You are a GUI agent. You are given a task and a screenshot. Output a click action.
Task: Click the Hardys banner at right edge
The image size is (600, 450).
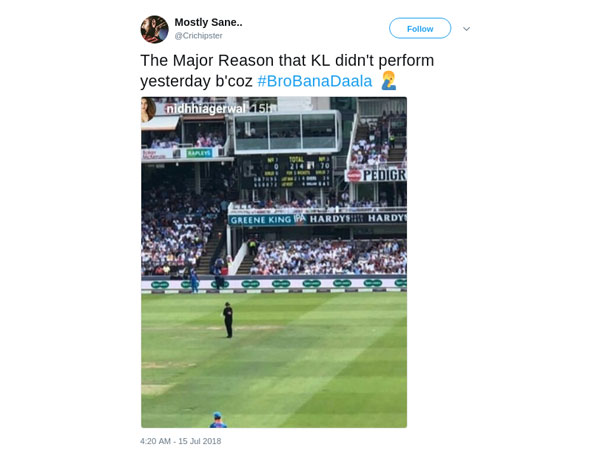click(x=385, y=218)
